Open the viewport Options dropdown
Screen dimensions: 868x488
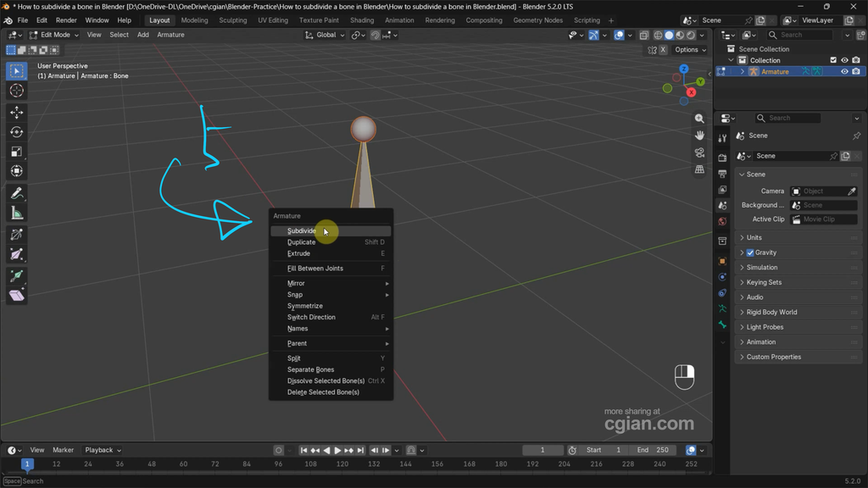[x=690, y=50]
